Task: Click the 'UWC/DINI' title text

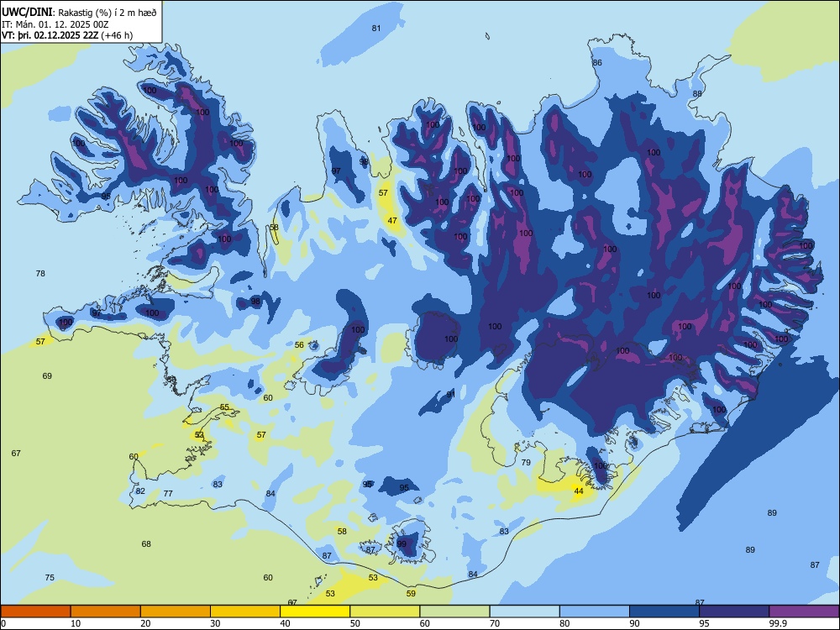Action: (27, 12)
